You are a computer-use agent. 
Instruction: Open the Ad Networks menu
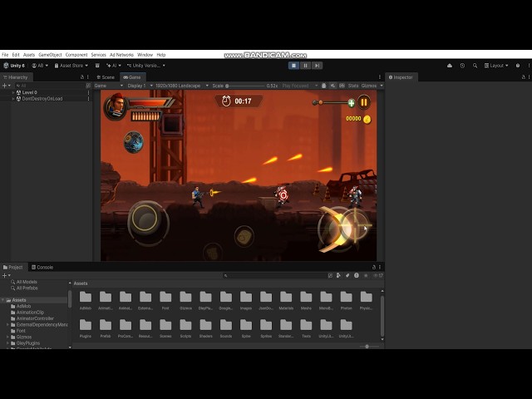click(x=121, y=55)
